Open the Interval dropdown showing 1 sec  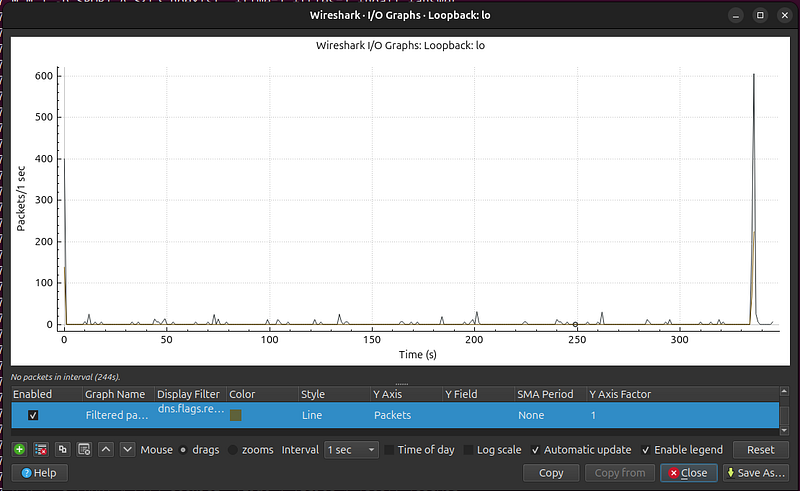[352, 450]
